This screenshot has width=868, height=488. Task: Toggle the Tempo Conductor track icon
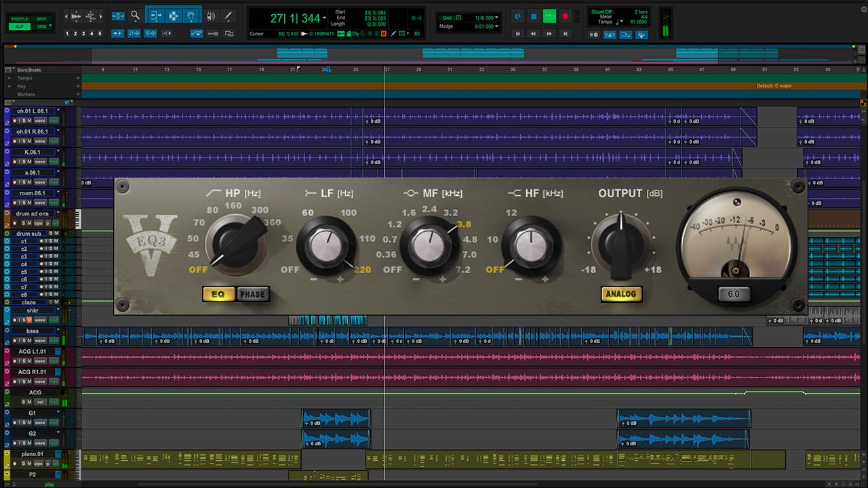(642, 35)
